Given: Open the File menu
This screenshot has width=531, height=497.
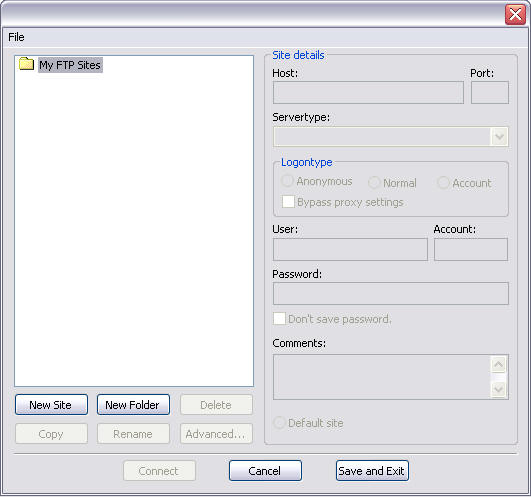Looking at the screenshot, I should (x=16, y=37).
